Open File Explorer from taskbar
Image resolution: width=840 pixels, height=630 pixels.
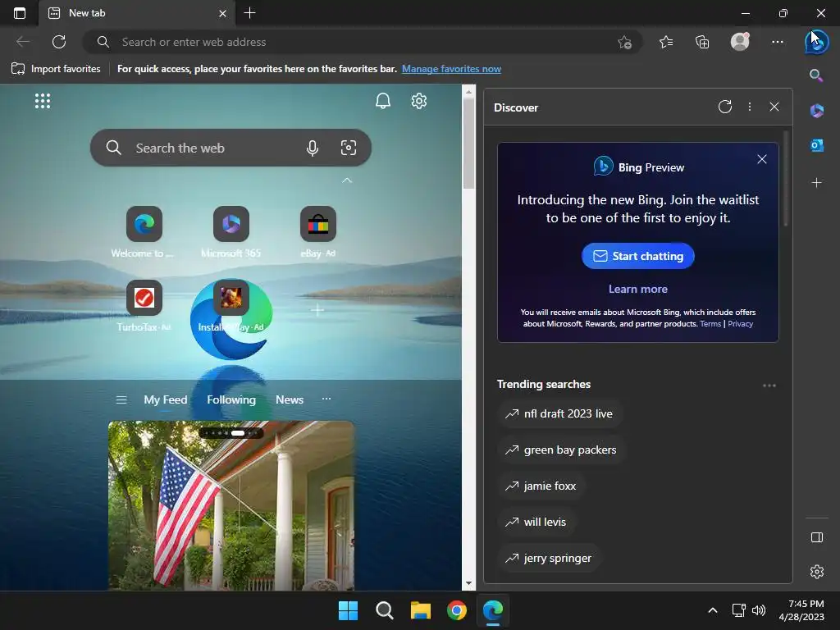tap(421, 610)
